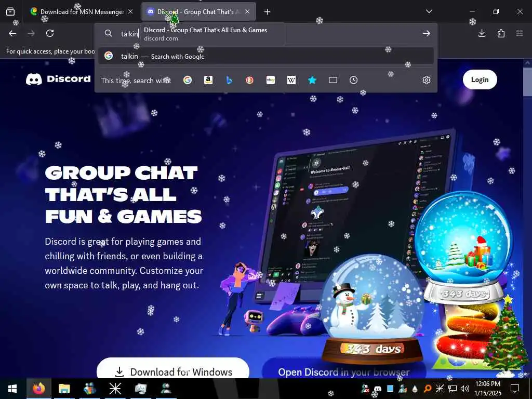
Task: Click Firefox in the taskbar
Action: click(x=38, y=389)
